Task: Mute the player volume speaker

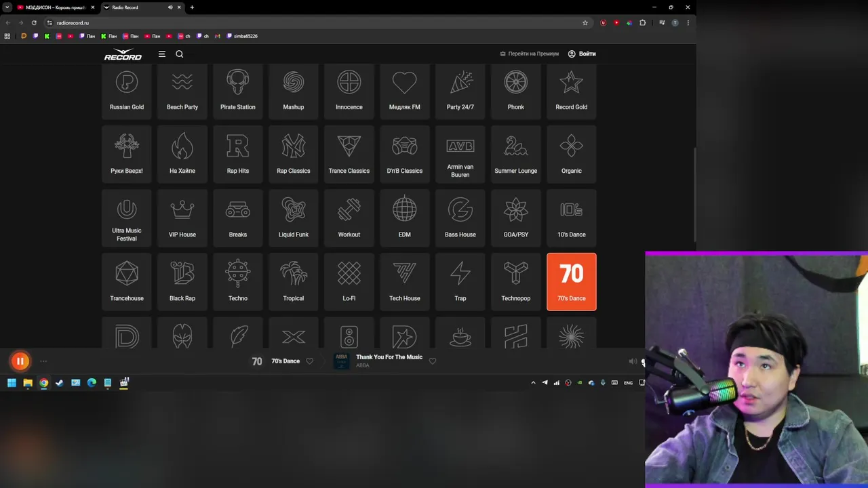Action: (632, 361)
